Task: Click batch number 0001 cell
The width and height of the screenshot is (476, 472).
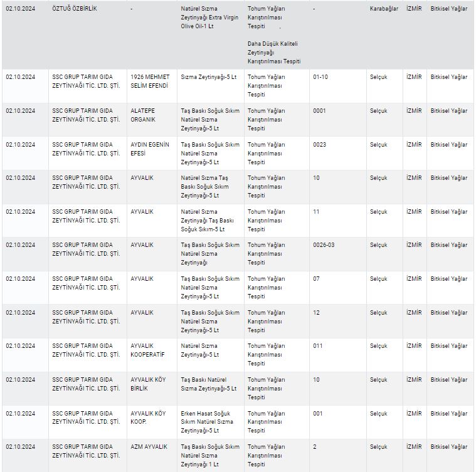Action: tap(319, 111)
